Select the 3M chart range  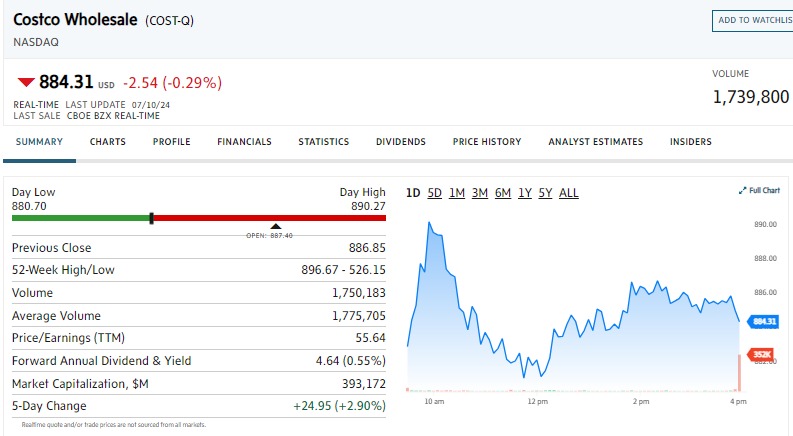(x=480, y=193)
